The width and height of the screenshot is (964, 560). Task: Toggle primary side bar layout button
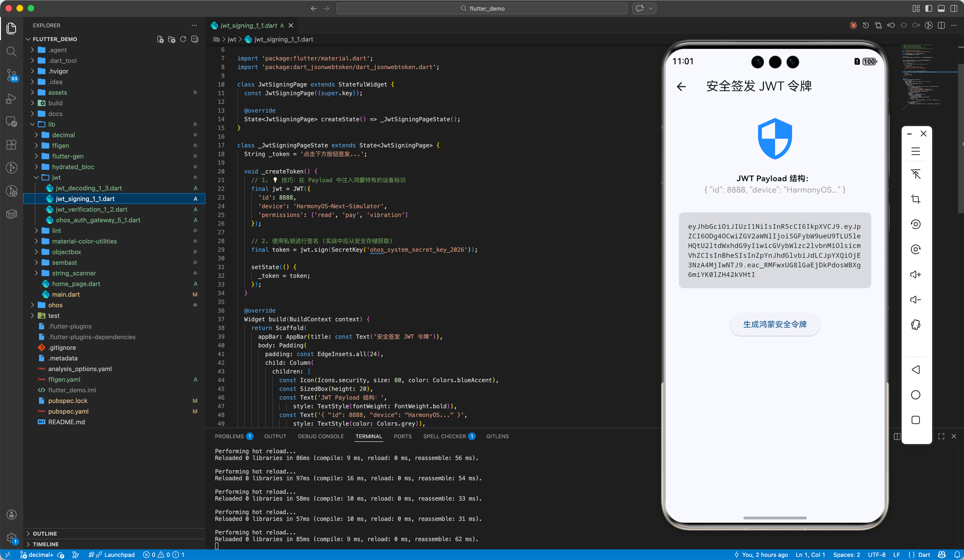pos(928,8)
